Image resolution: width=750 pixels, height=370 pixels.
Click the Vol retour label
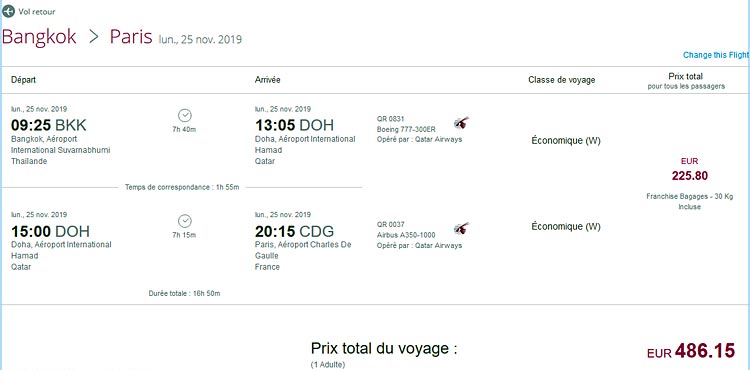(37, 11)
